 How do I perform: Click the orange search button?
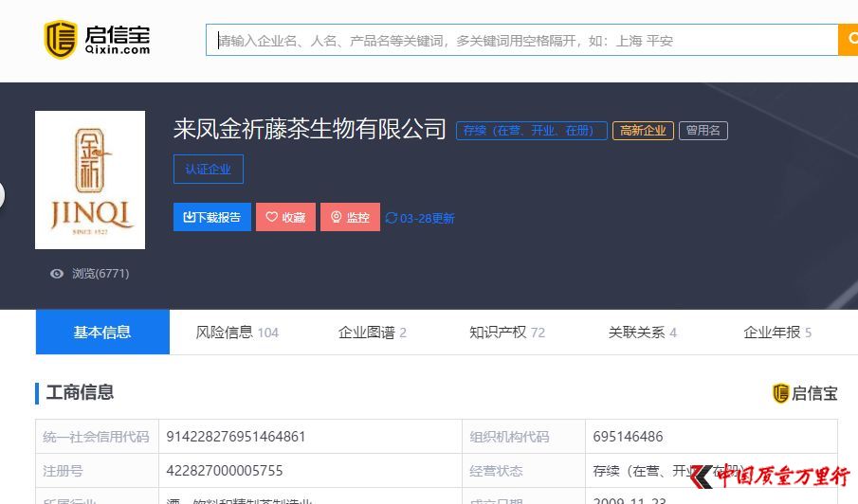[x=848, y=40]
